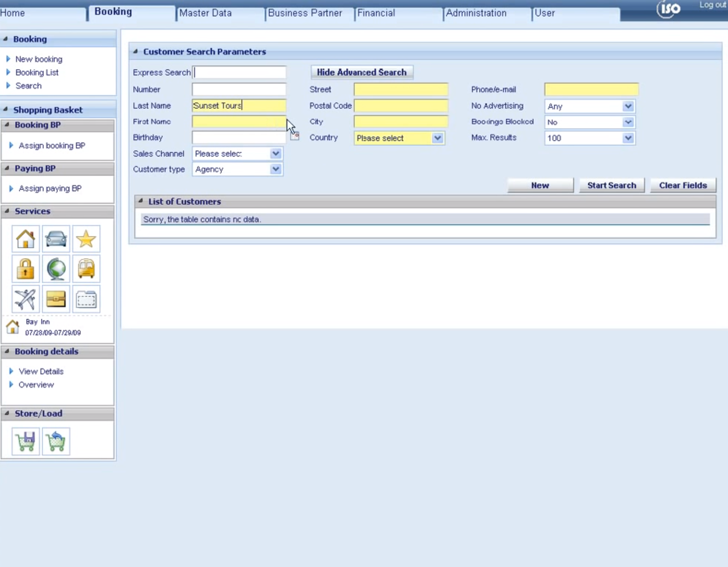728x567 pixels.
Task: Open the Booking List link
Action: (37, 72)
